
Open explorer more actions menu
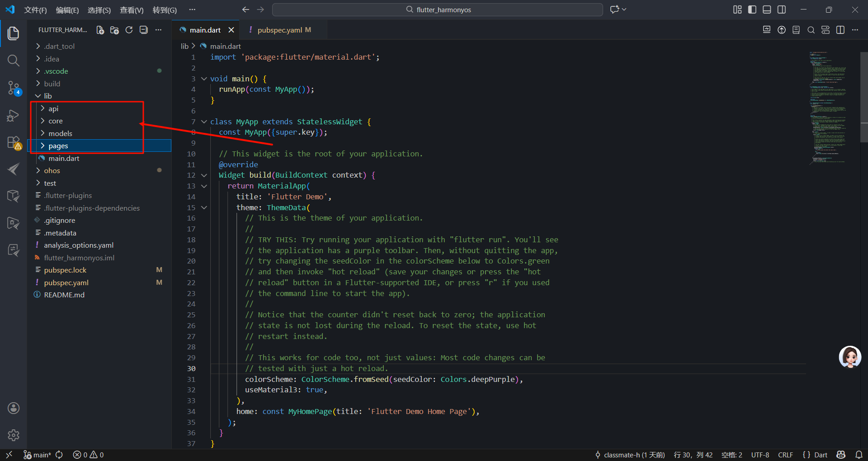point(158,30)
